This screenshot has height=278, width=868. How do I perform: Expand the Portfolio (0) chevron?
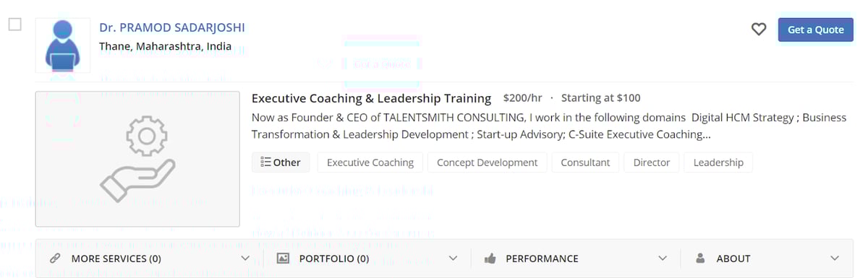tap(453, 259)
